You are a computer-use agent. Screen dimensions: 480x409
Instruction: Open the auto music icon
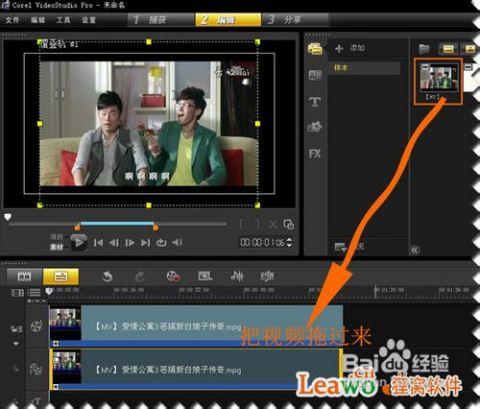[x=267, y=276]
